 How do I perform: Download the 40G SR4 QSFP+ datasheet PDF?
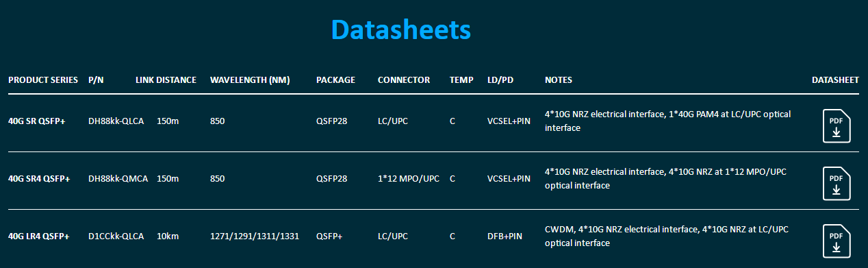pyautogui.click(x=836, y=184)
